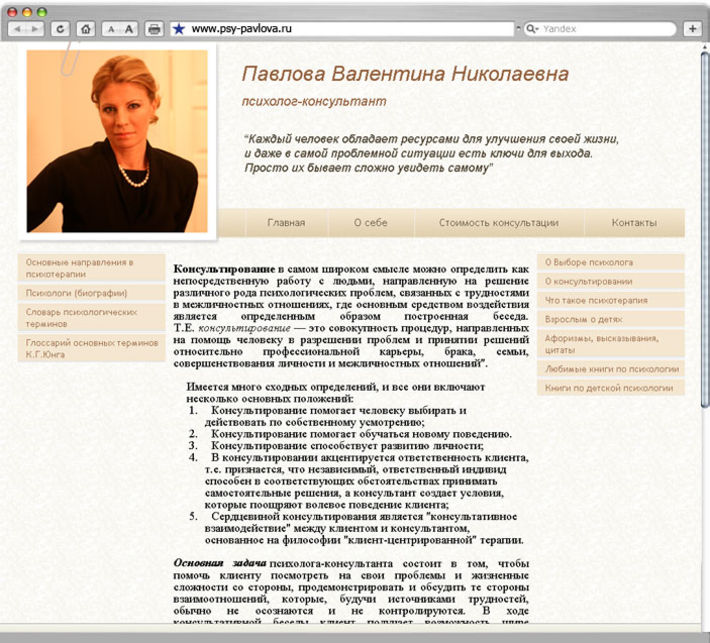
Task: Click in the Yandex search field
Action: point(600,29)
